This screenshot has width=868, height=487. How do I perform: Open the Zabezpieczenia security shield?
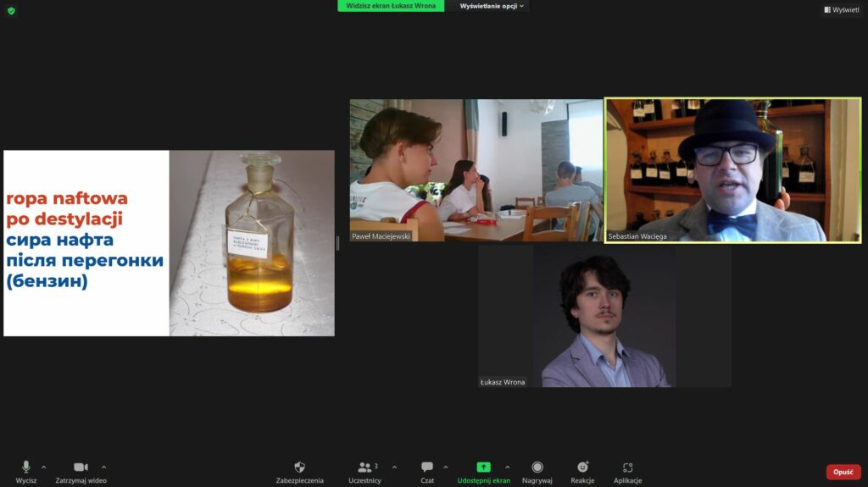coord(299,468)
